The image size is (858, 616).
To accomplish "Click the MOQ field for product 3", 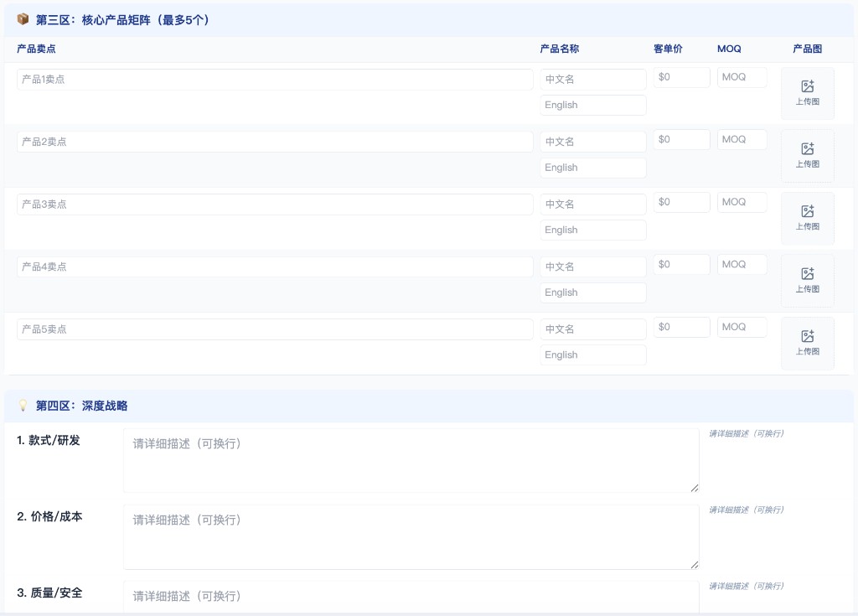I will (x=742, y=202).
